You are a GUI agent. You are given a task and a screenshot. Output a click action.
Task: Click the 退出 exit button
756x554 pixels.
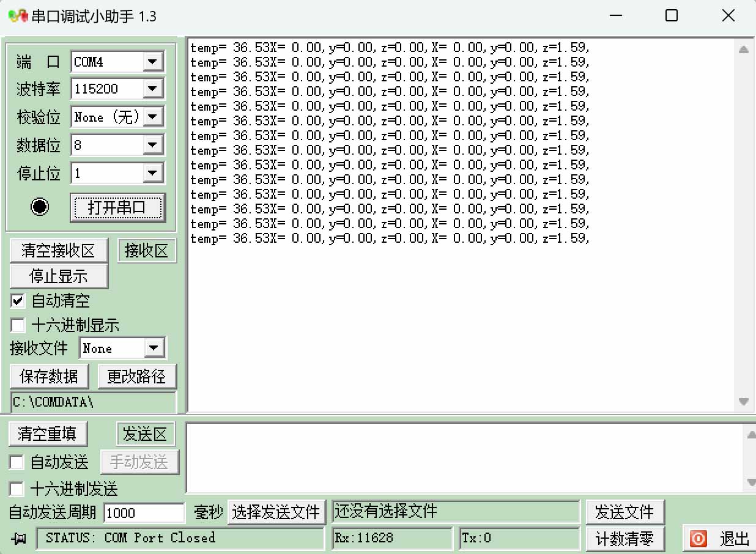click(718, 539)
